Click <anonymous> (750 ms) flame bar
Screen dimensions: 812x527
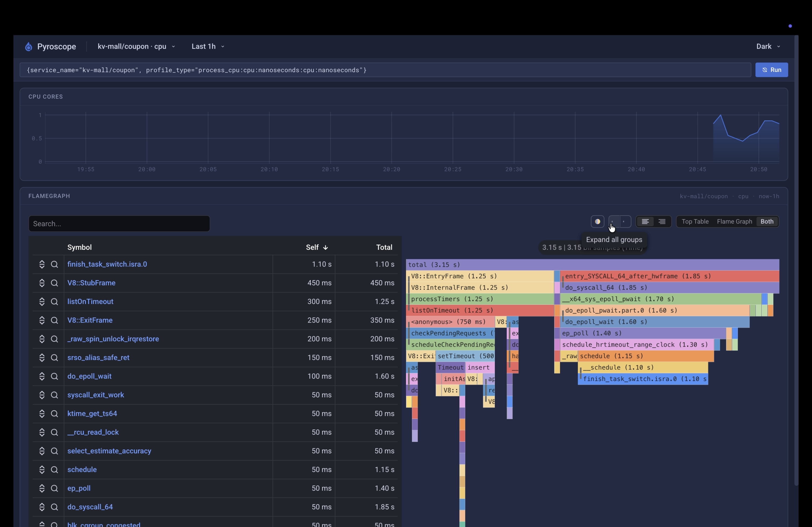pyautogui.click(x=450, y=322)
